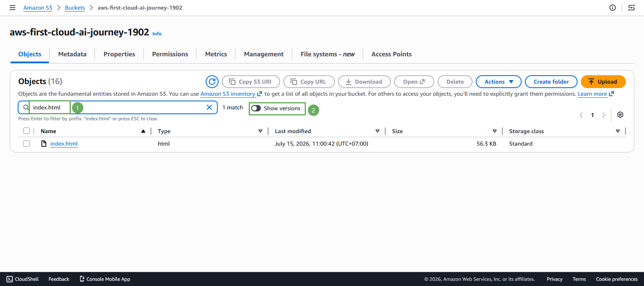Click the Delete button
This screenshot has width=644, height=286.
click(455, 82)
